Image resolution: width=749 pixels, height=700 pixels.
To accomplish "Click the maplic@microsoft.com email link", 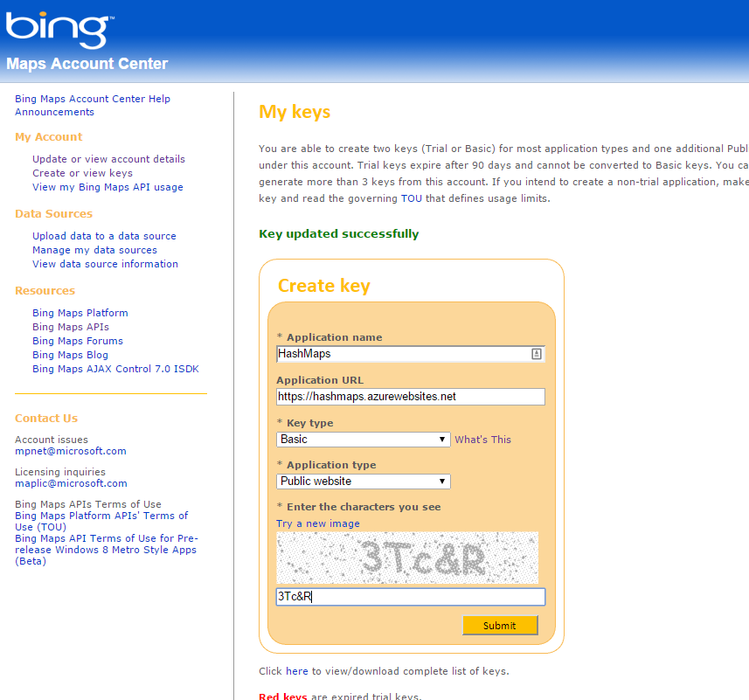I will [71, 483].
